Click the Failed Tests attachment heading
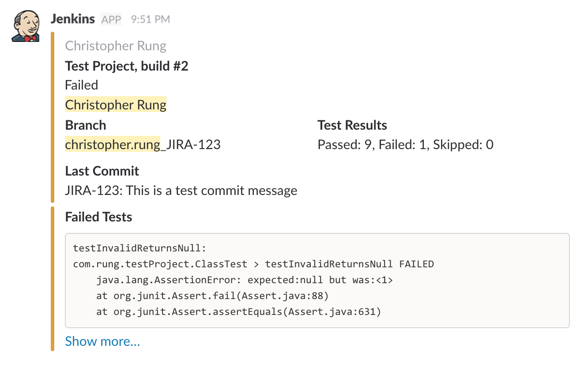This screenshot has width=588, height=367. (98, 217)
